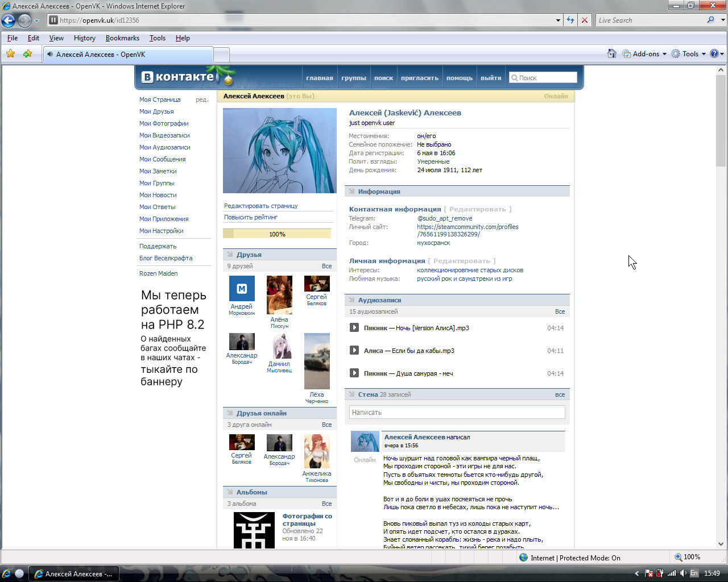728x582 pixels.
Task: Click the volume speaker tray icon
Action: pyautogui.click(x=683, y=573)
